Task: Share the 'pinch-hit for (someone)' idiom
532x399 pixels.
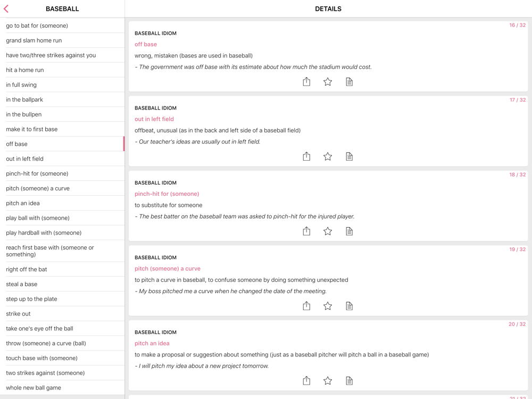Action: (306, 231)
